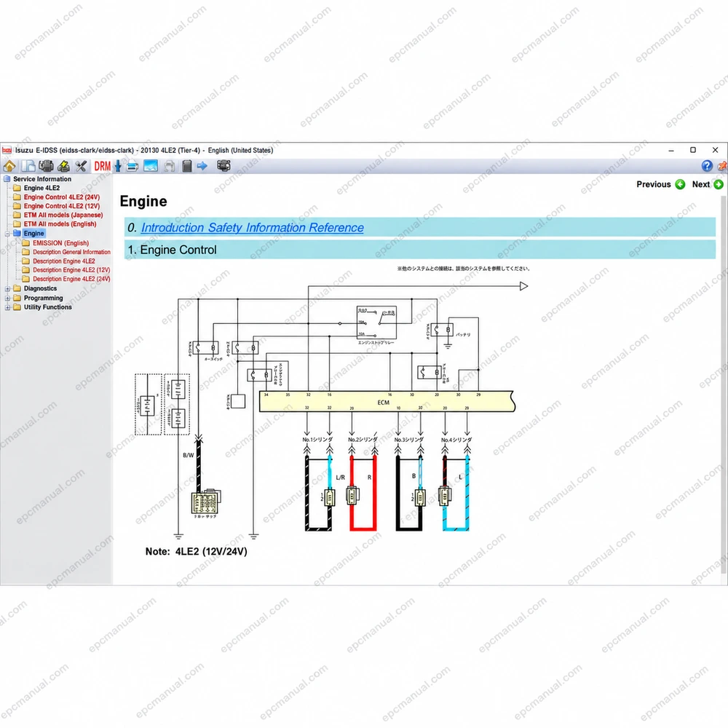Click Programming tree label
The height and width of the screenshot is (728, 728).
pos(43,298)
